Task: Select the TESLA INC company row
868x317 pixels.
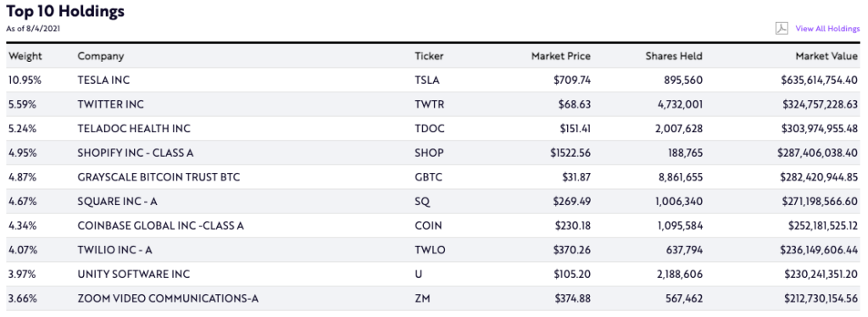Action: (433, 81)
